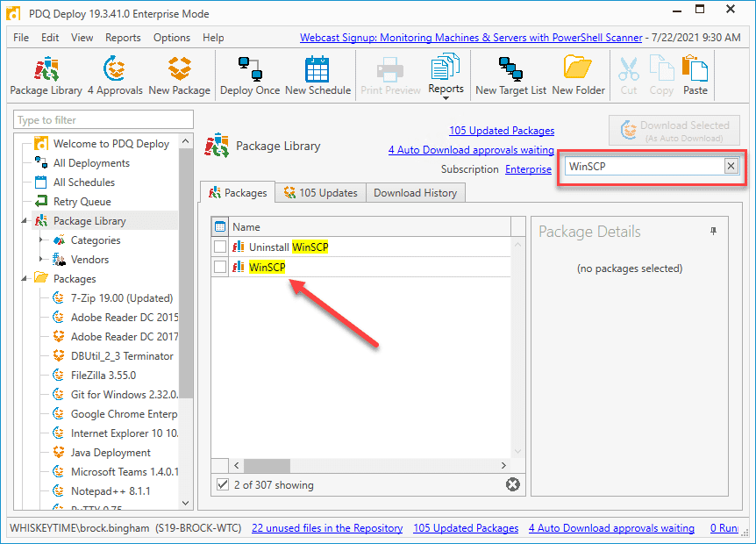
Task: Open the File menu
Action: 21,38
